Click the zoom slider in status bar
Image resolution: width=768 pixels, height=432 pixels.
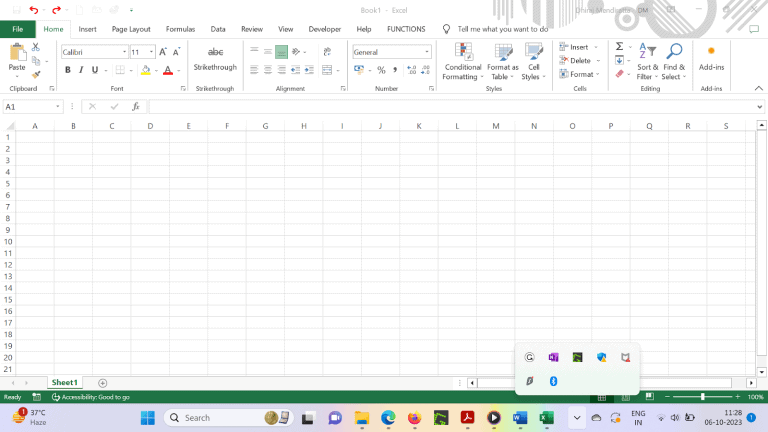[x=702, y=397]
